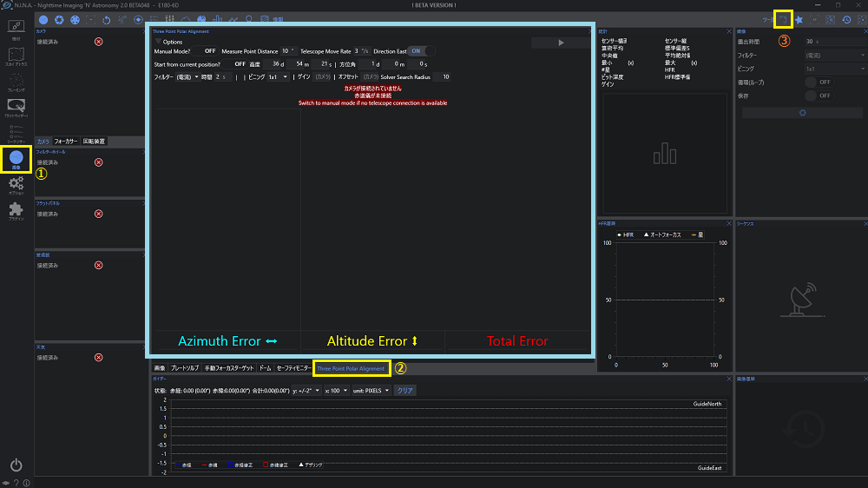The image size is (868, 488).
Task: Open the ビニング dropdown in imaging panel
Action: click(835, 69)
